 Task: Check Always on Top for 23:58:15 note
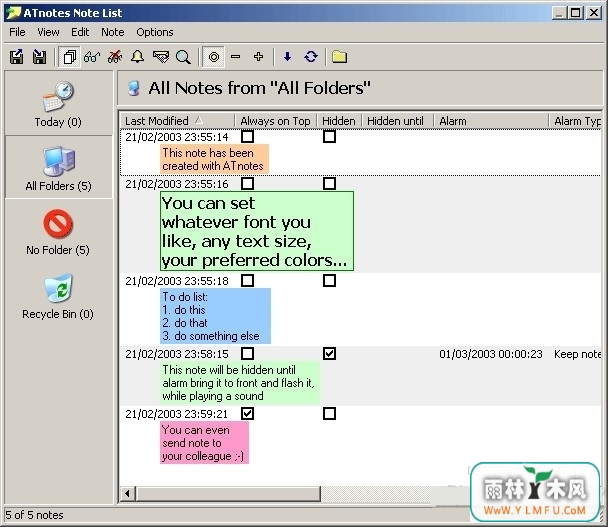(x=247, y=353)
